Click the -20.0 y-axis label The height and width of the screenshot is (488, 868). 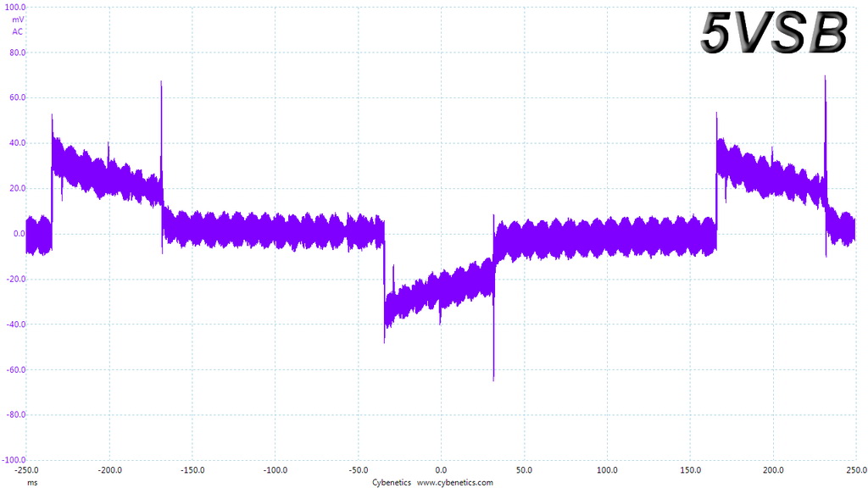16,279
